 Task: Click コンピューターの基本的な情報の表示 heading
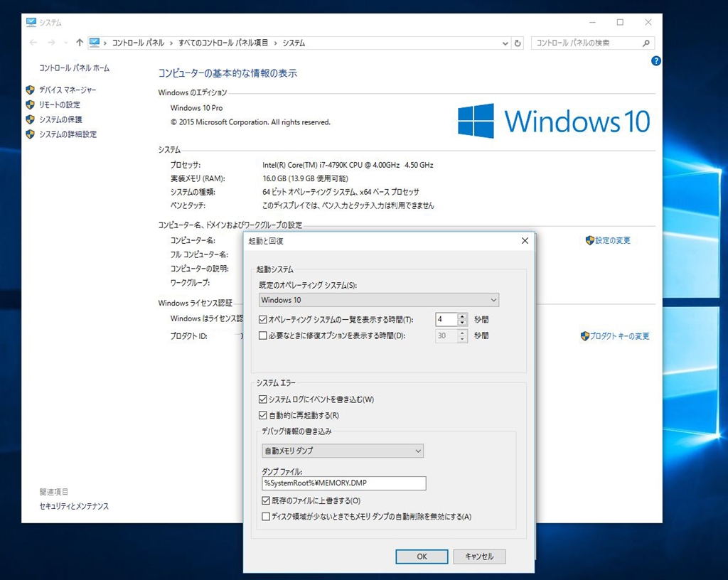[x=227, y=73]
